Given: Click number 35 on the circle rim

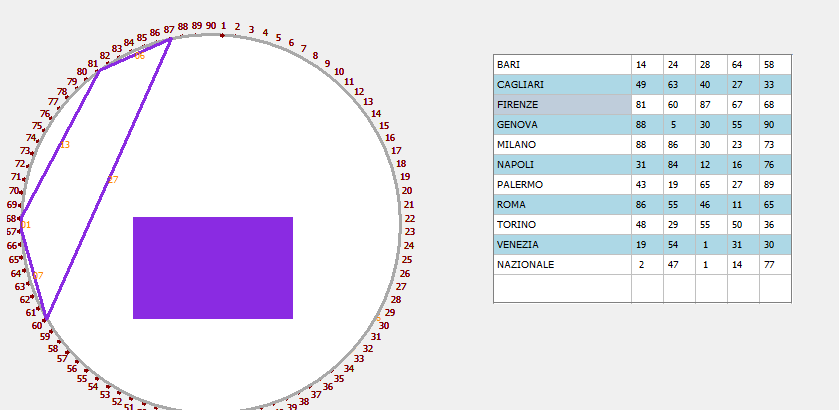Looking at the screenshot, I should point(339,378).
